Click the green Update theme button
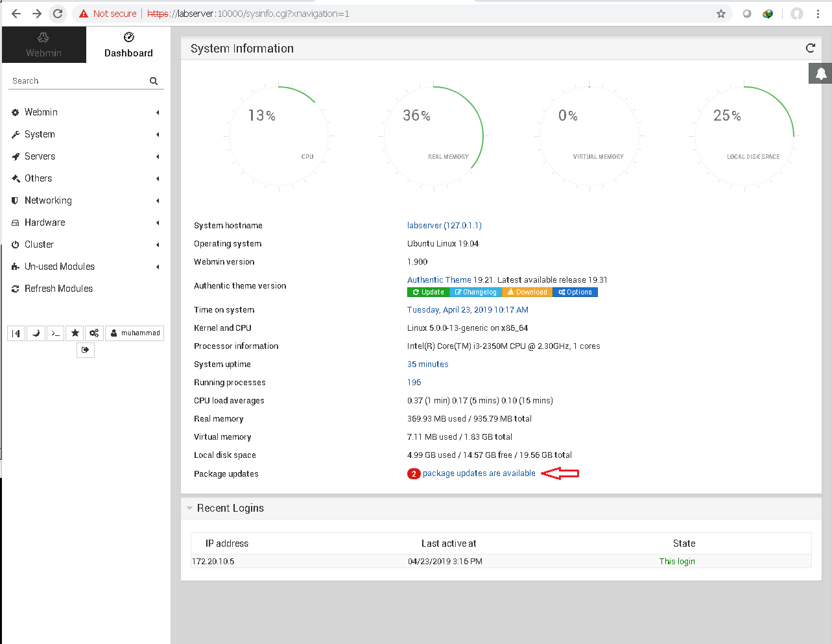832x644 pixels. click(429, 292)
